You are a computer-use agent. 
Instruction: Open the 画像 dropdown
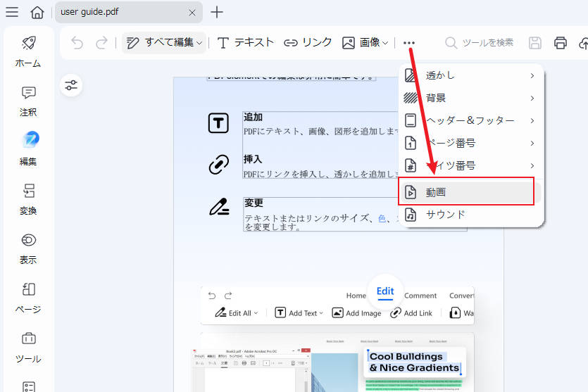click(x=365, y=43)
